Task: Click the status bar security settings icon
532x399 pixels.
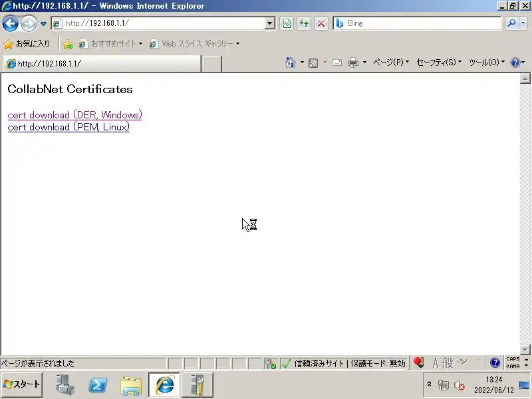Action: (x=271, y=363)
